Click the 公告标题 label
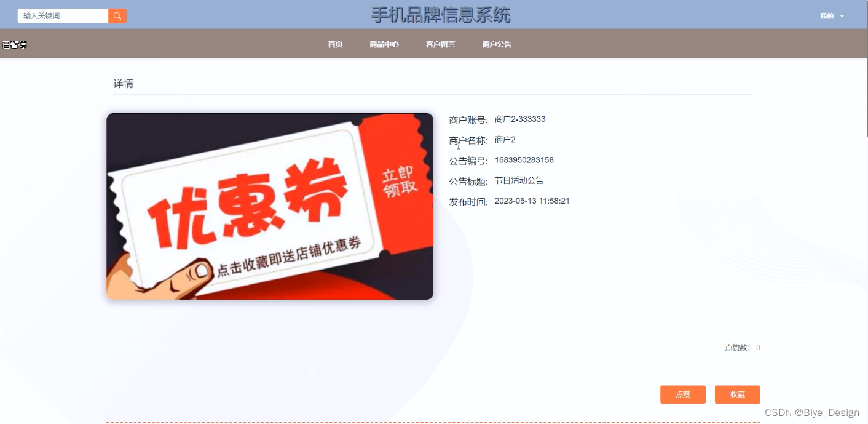The height and width of the screenshot is (424, 868). [x=468, y=182]
